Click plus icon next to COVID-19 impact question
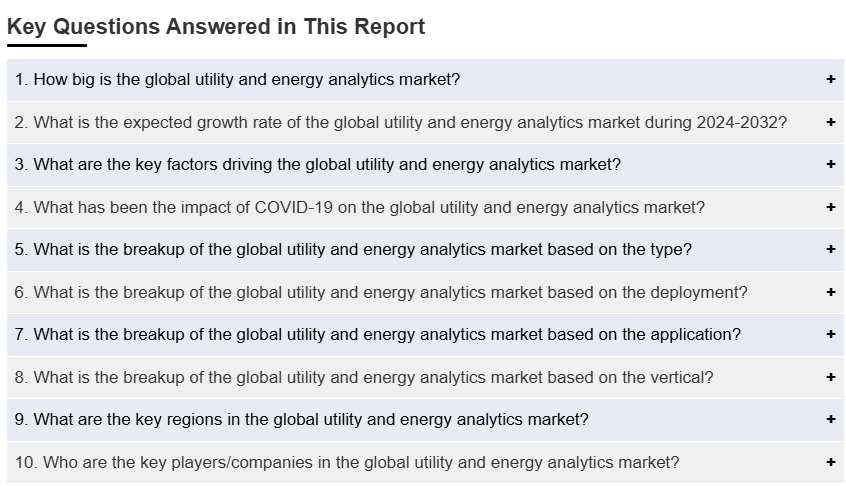 [x=831, y=207]
